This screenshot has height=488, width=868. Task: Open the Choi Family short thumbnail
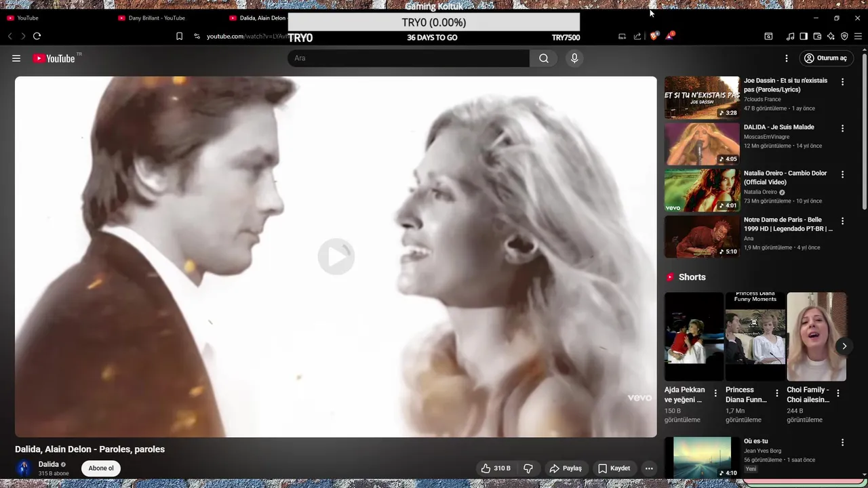816,337
